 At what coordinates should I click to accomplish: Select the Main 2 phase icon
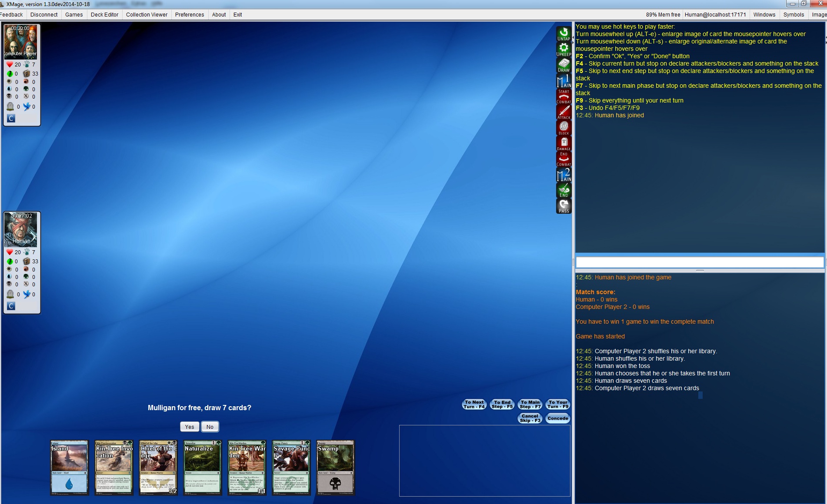[564, 175]
